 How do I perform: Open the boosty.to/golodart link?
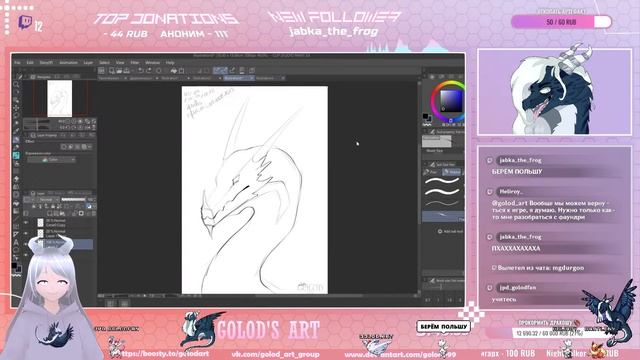click(165, 354)
